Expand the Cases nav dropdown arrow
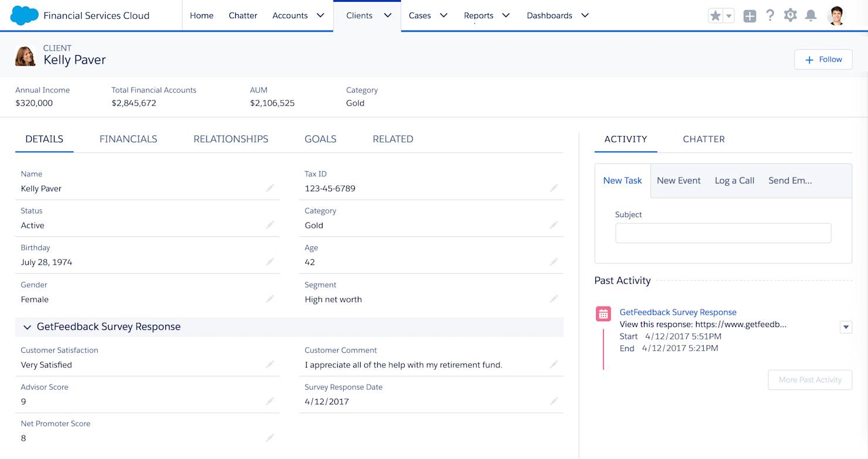Screen dimensions: 868x459 (443, 15)
